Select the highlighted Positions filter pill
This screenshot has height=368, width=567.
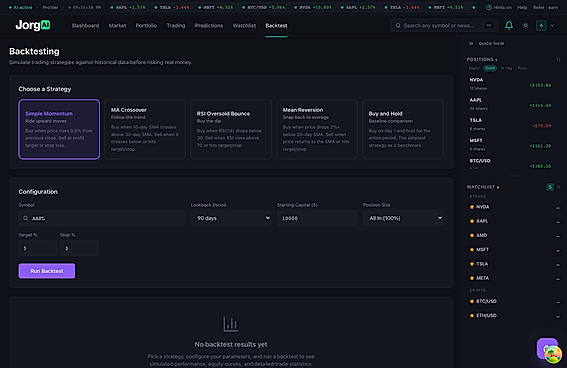pyautogui.click(x=490, y=68)
